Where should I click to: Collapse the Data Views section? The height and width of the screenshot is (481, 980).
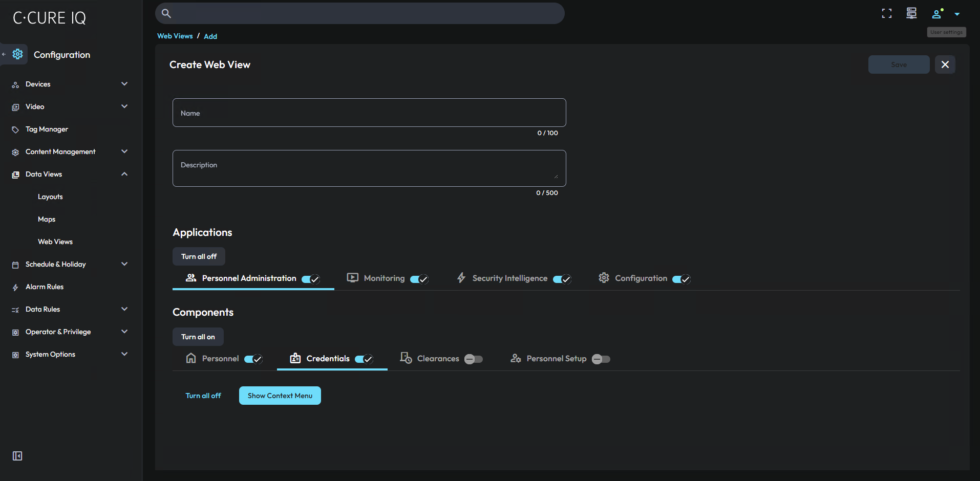(124, 174)
